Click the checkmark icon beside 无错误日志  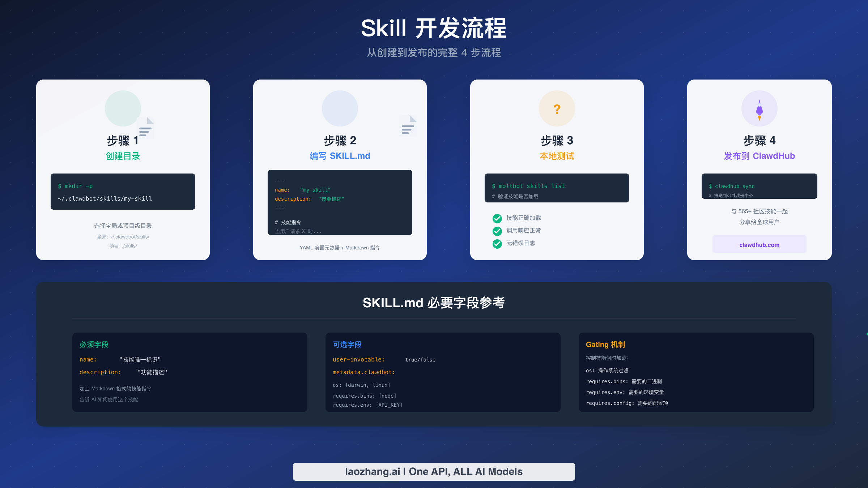[497, 244]
